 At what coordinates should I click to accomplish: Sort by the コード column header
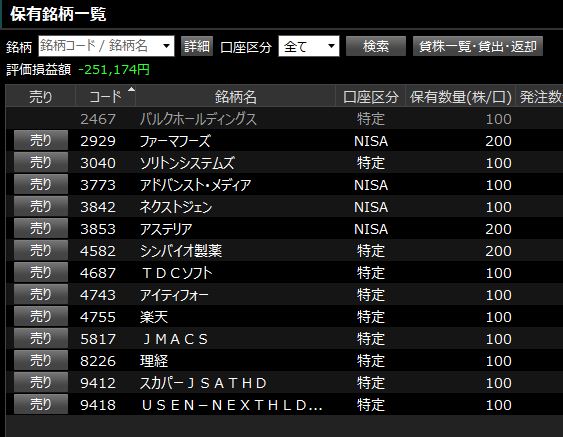(x=106, y=96)
